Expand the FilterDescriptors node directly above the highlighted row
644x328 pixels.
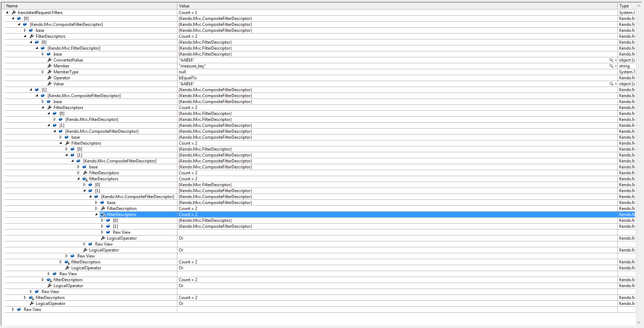click(96, 209)
